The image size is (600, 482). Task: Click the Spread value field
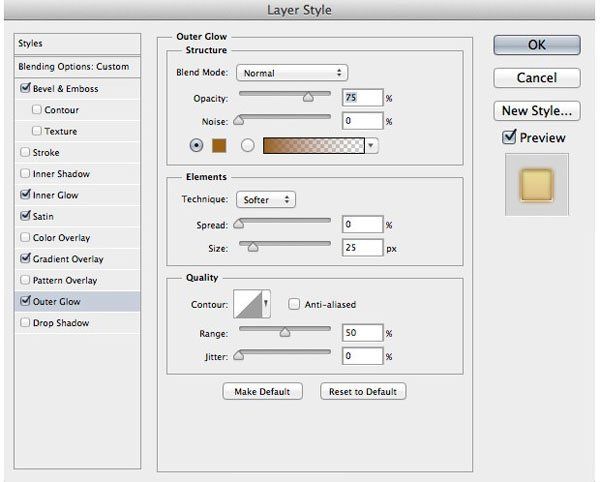362,224
